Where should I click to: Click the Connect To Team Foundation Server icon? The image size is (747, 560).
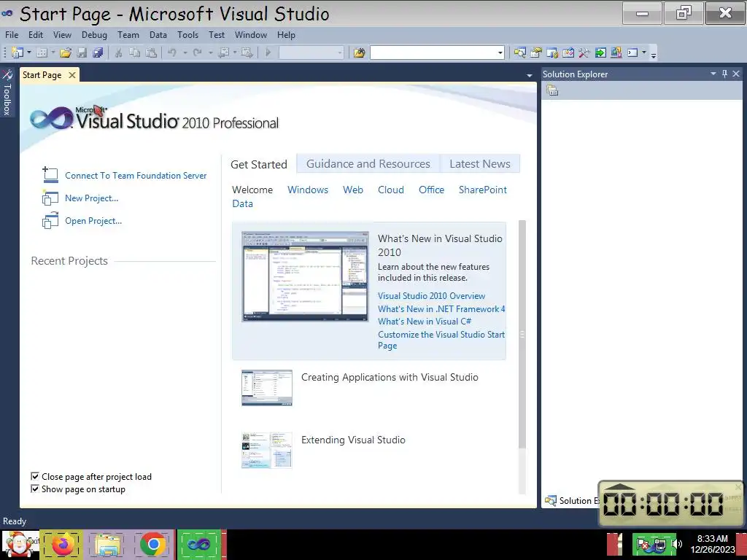click(x=50, y=175)
